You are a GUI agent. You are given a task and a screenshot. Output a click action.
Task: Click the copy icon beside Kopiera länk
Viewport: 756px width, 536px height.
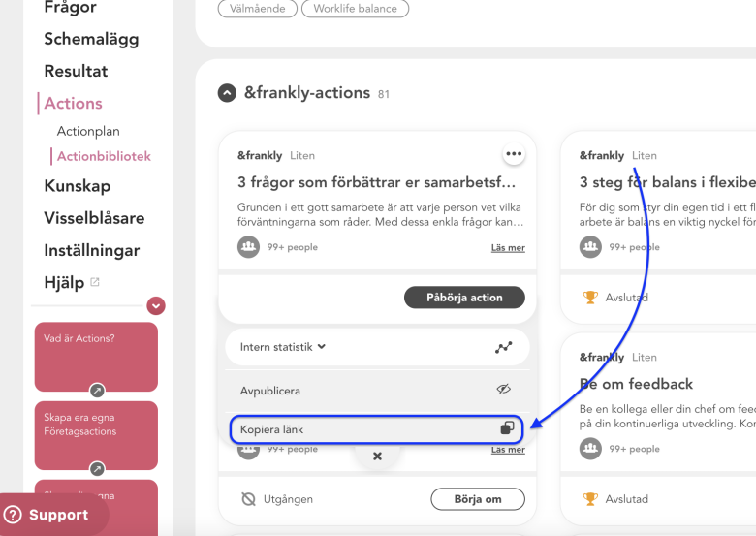(507, 428)
